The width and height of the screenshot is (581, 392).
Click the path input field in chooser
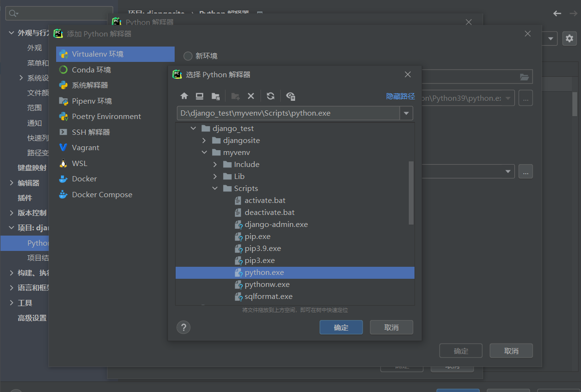pyautogui.click(x=288, y=113)
